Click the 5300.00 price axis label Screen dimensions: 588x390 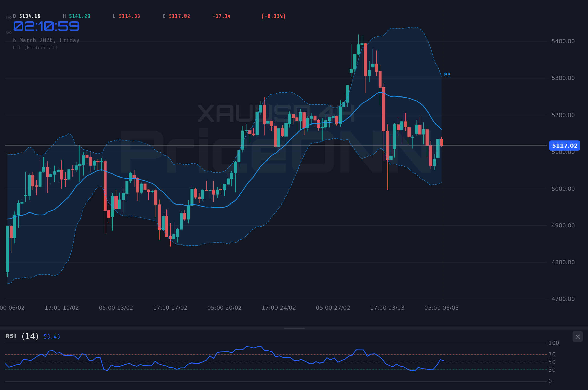[563, 78]
